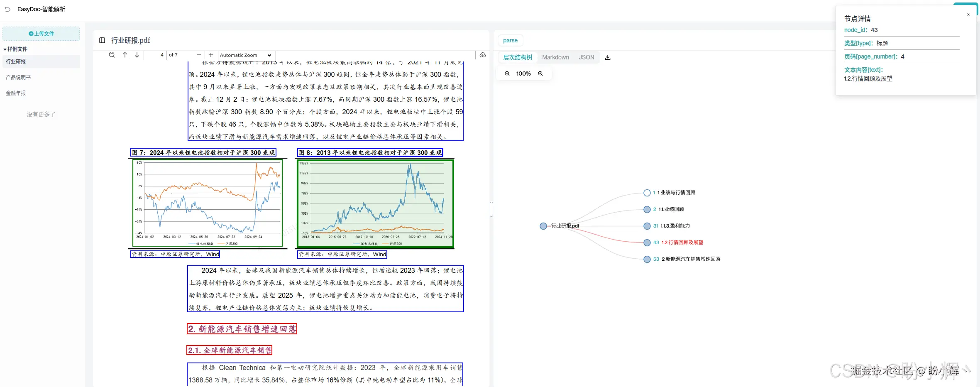This screenshot has height=387, width=980.
Task: Click the 上传文件 upload button
Action: (41, 34)
